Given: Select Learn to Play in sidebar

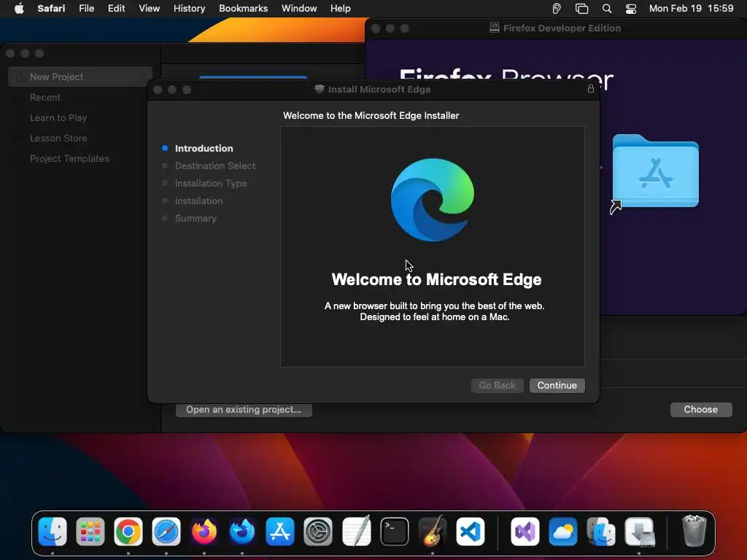Looking at the screenshot, I should point(58,117).
